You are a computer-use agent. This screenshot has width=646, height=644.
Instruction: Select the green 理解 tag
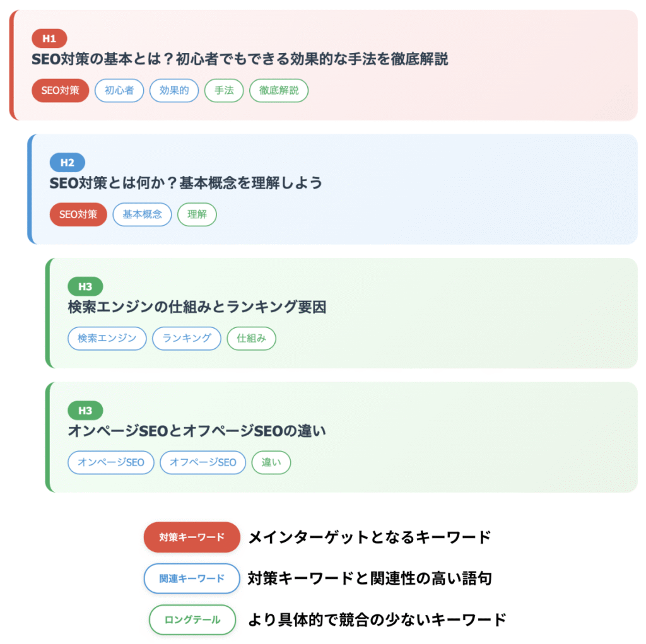(197, 214)
